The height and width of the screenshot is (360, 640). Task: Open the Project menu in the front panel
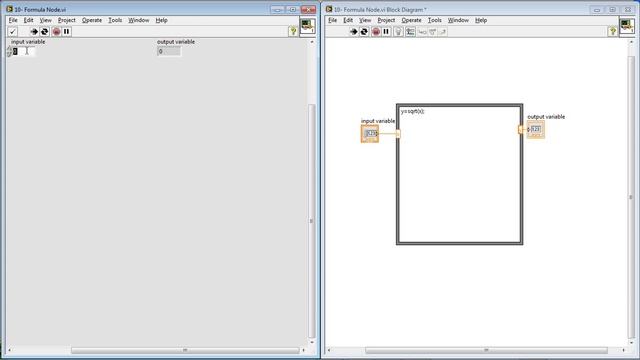pyautogui.click(x=67, y=20)
